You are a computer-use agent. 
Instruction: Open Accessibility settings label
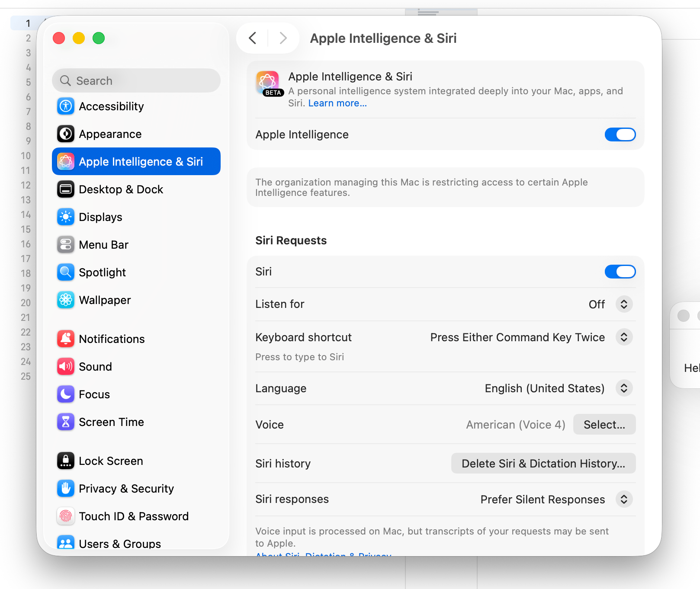click(x=111, y=106)
